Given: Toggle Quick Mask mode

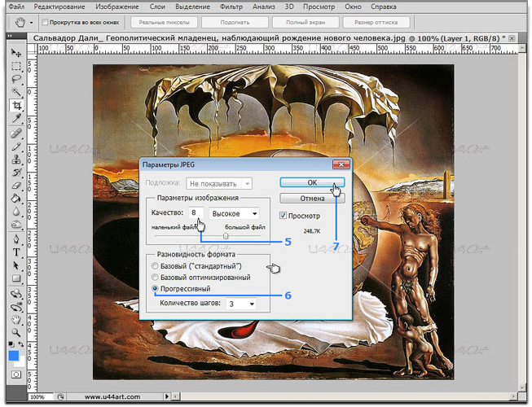Looking at the screenshot, I should tap(16, 374).
